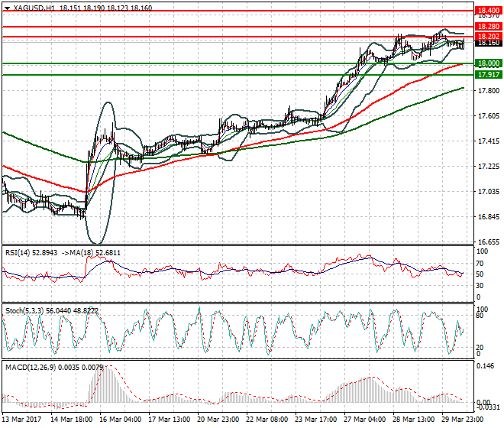504x428 pixels.
Task: Click the 17 Mar 13:00 time label
Action: click(x=169, y=420)
